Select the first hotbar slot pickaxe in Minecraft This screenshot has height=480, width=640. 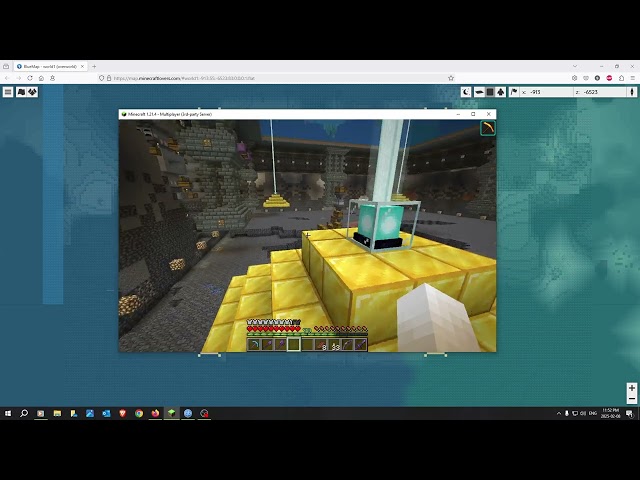254,344
